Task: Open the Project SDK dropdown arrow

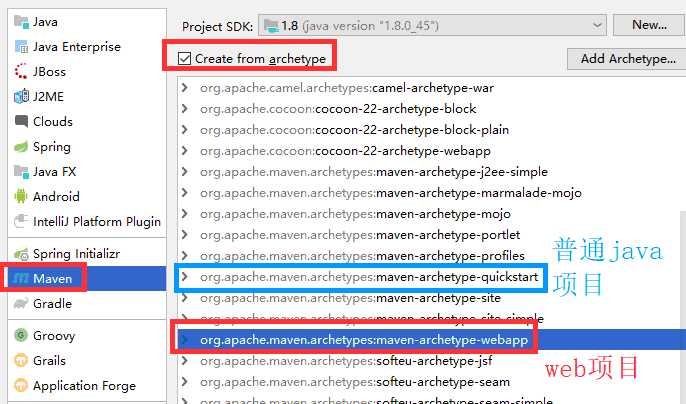Action: pos(597,25)
